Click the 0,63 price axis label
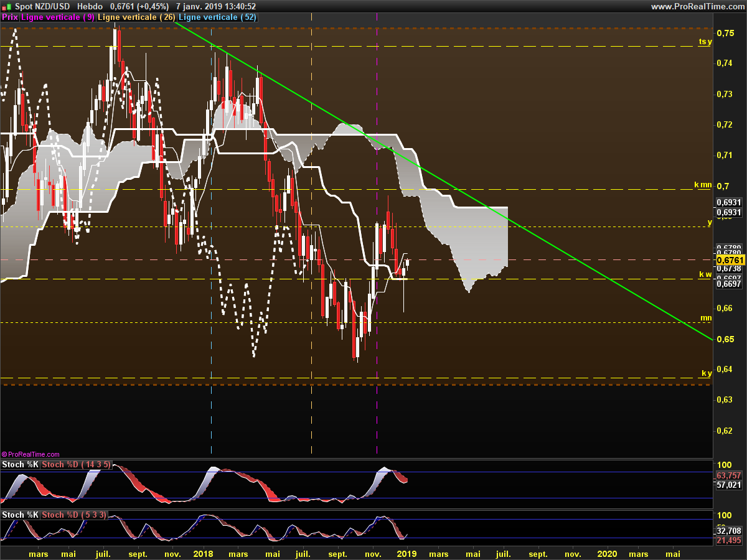747x560 pixels. point(725,400)
